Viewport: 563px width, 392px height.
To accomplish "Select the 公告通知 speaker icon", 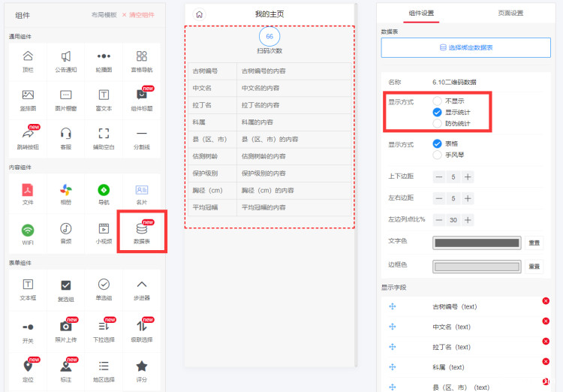I will pyautogui.click(x=66, y=60).
